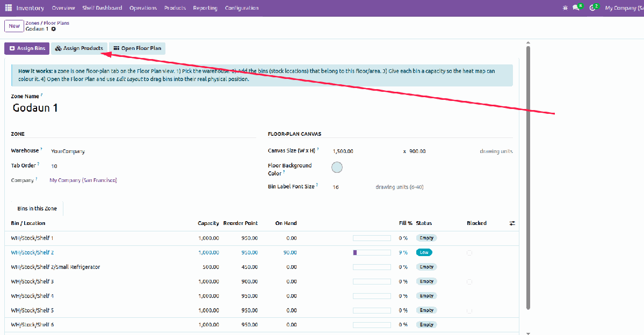Viewport: 644px width, 335px height.
Task: Click the scrollbar down arrow
Action: click(x=528, y=333)
